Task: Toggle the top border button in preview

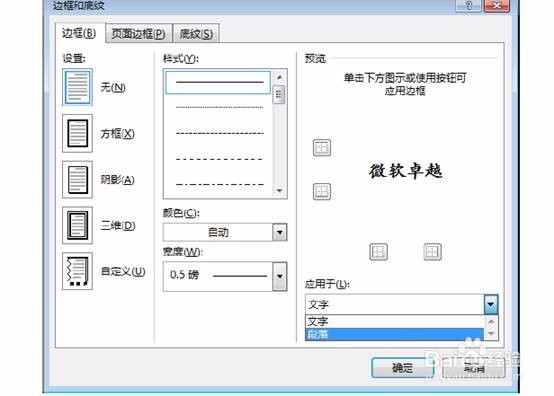Action: 322,148
